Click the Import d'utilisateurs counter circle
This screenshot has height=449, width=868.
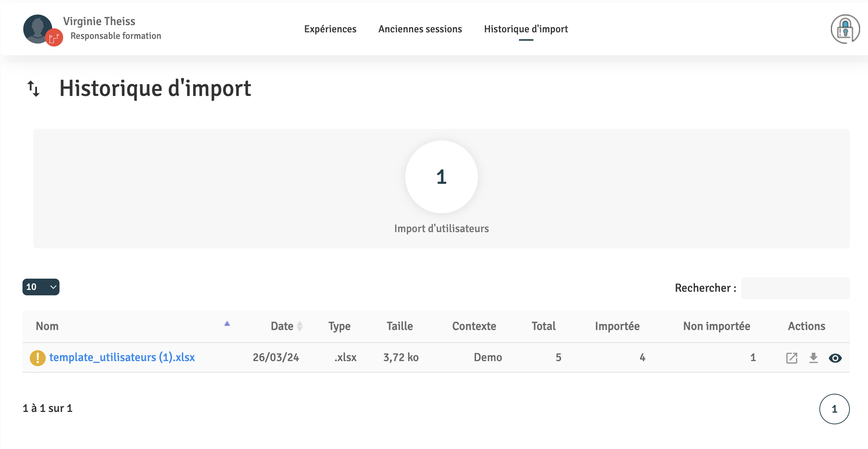[x=441, y=177]
